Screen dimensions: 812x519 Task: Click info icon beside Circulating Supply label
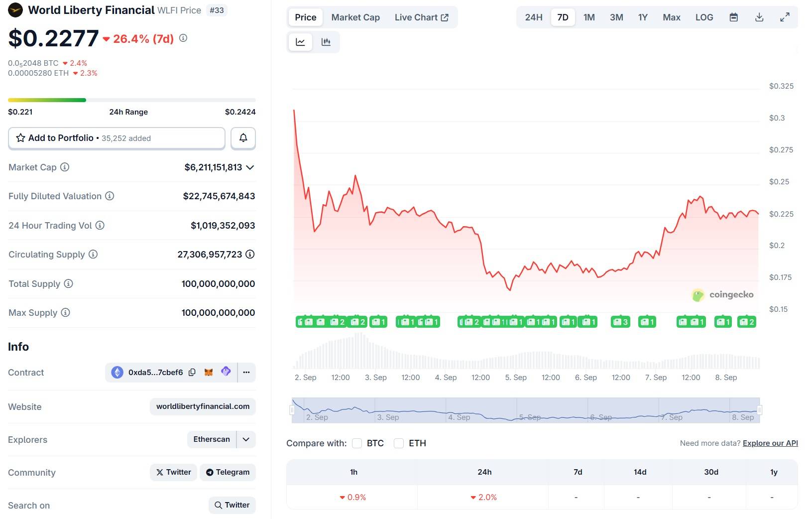coord(93,254)
